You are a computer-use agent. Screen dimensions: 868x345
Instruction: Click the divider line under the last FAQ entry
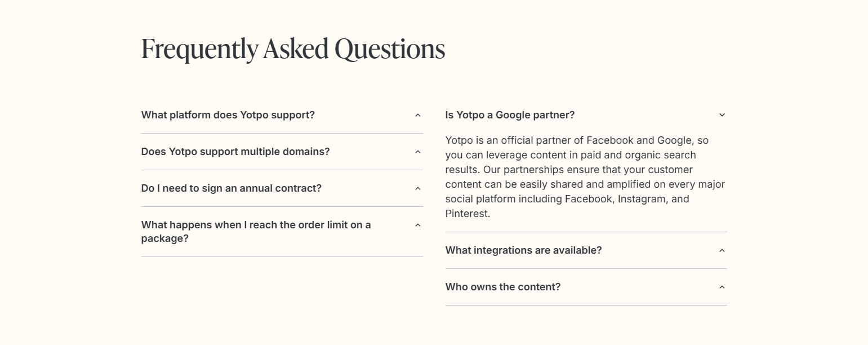tap(586, 306)
